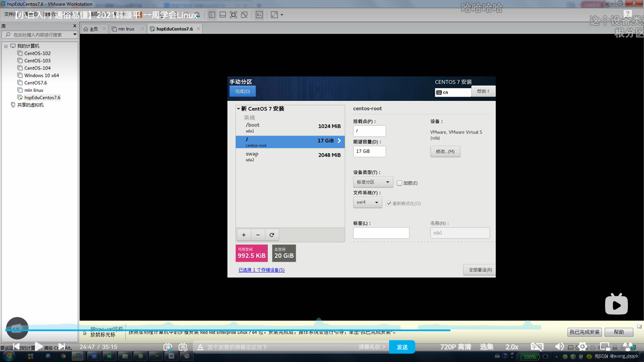Close the min linux tab

click(142, 29)
